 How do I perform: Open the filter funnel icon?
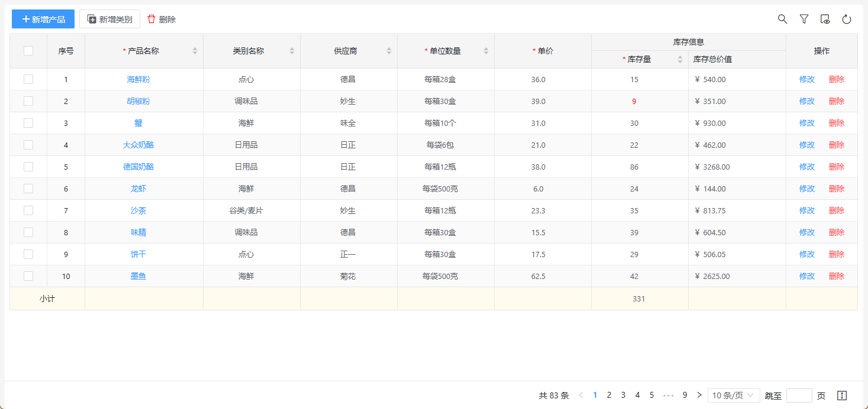tap(804, 19)
